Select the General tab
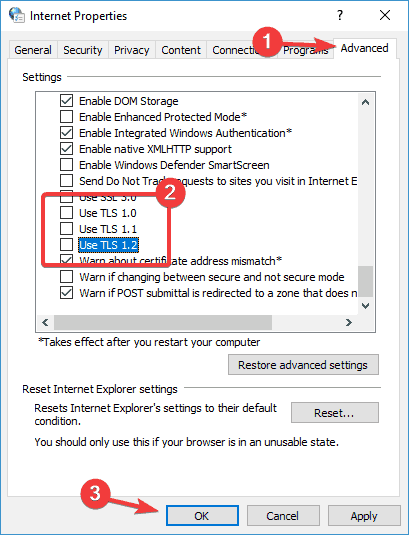Viewport: 409px width, 535px height. (x=33, y=50)
